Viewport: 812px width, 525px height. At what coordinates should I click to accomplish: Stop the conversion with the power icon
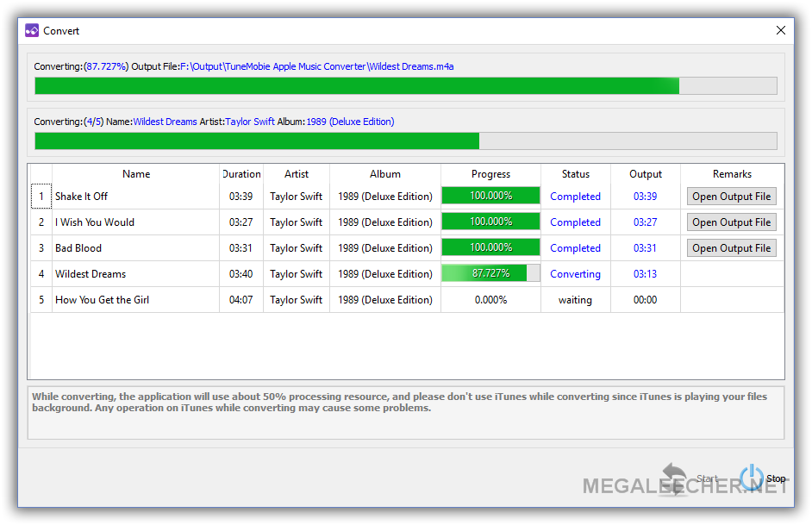click(x=752, y=477)
